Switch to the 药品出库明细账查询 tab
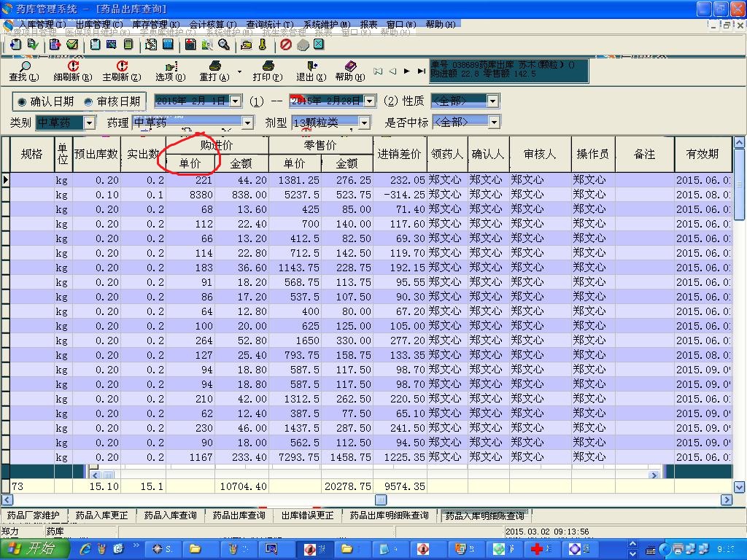The width and height of the screenshot is (747, 560). coord(390,516)
